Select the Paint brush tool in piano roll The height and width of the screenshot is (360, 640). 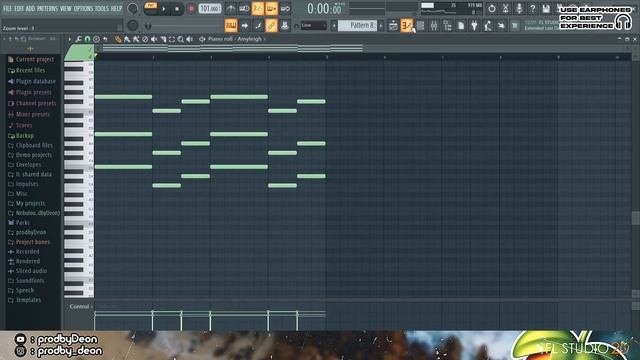point(127,39)
